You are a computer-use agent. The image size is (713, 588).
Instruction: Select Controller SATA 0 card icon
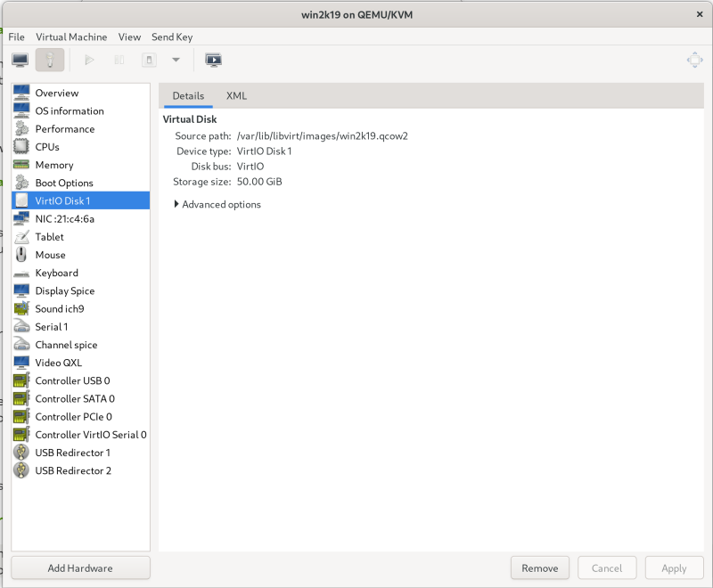click(21, 398)
